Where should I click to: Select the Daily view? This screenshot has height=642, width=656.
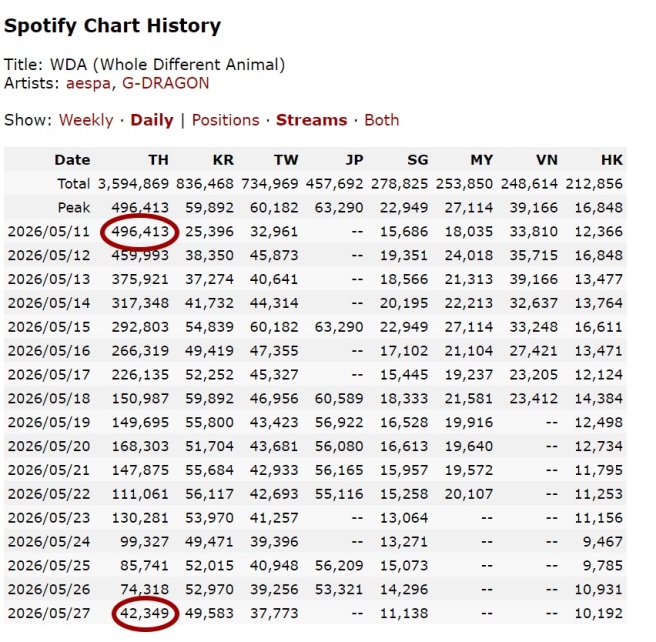pos(152,120)
